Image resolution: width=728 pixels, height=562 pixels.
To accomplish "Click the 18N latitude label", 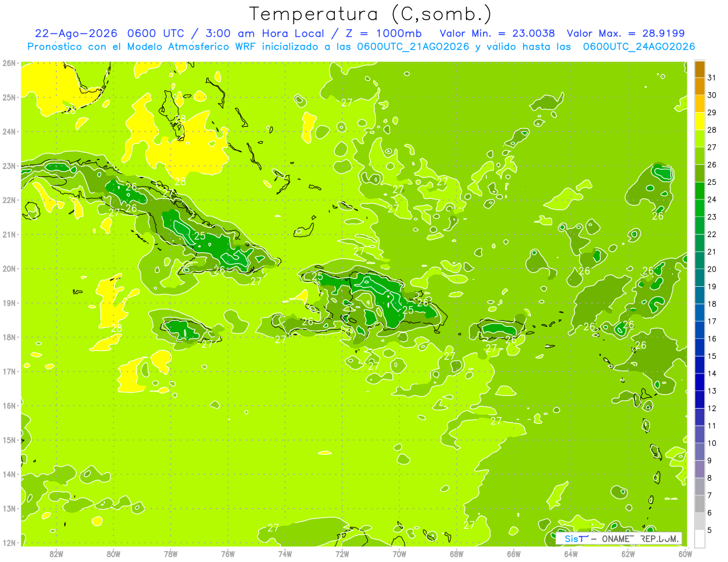I will 8,337.
